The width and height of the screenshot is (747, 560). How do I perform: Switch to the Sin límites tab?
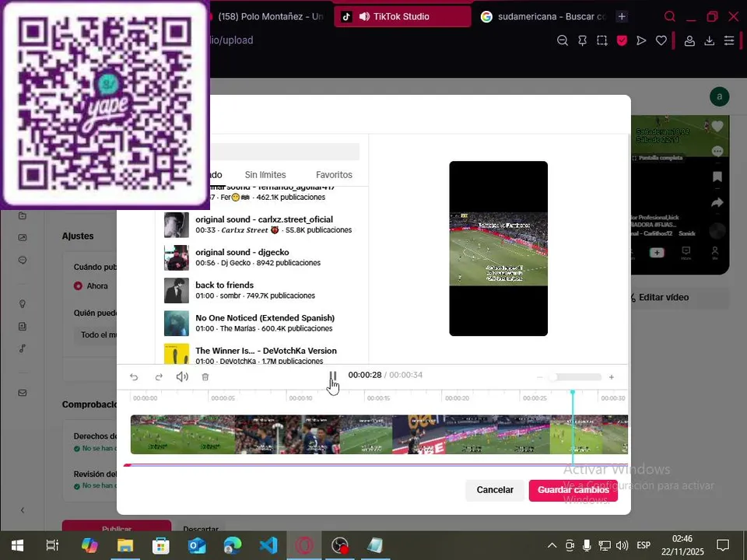click(265, 175)
